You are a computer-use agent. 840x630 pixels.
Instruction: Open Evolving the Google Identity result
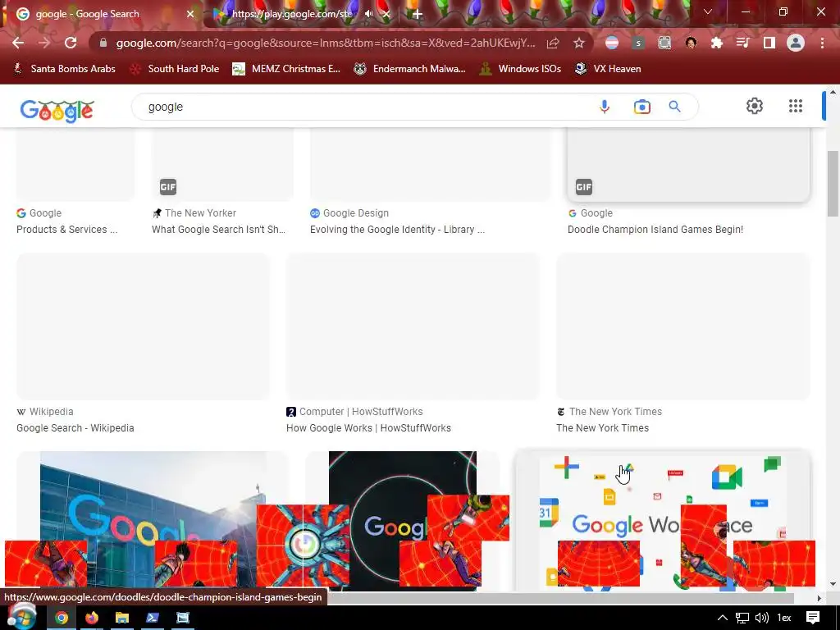point(397,230)
